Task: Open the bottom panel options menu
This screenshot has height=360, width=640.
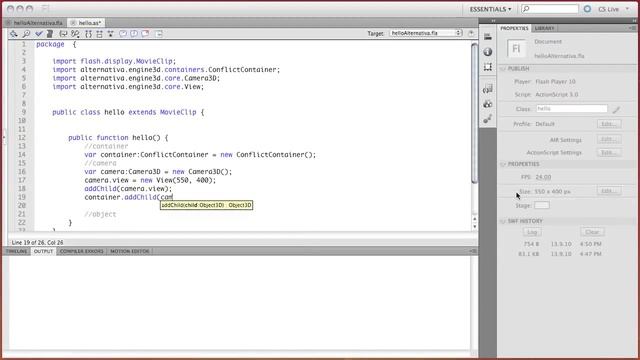Action: [473, 251]
